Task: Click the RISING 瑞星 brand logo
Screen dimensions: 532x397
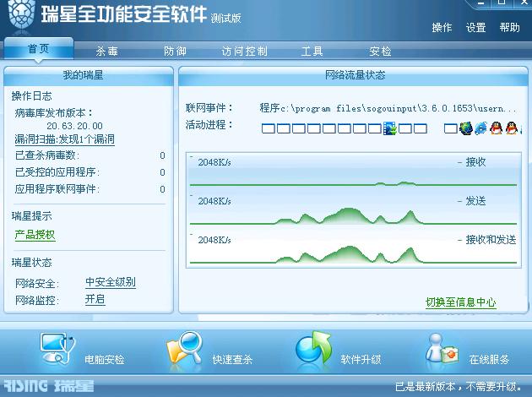Action: click(49, 386)
